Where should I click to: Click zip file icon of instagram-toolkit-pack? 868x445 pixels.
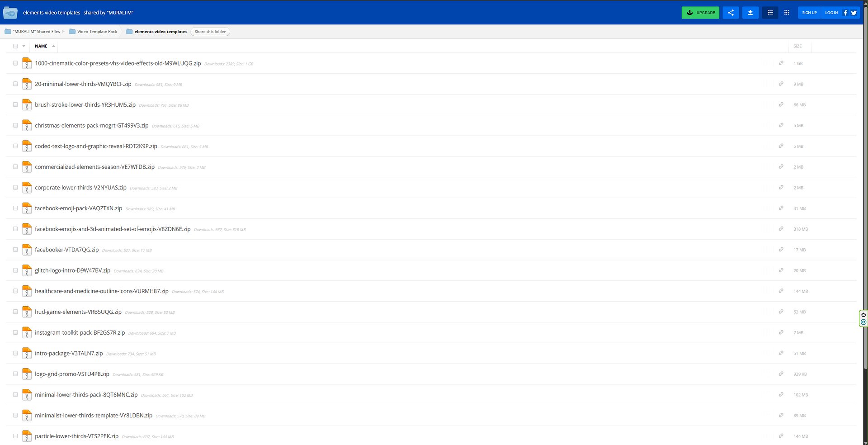[x=27, y=332]
